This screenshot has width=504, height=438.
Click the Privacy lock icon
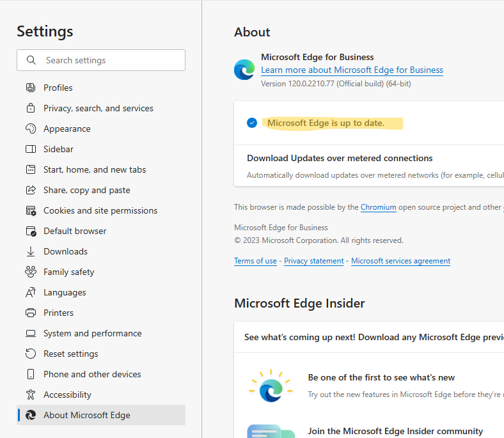click(30, 108)
